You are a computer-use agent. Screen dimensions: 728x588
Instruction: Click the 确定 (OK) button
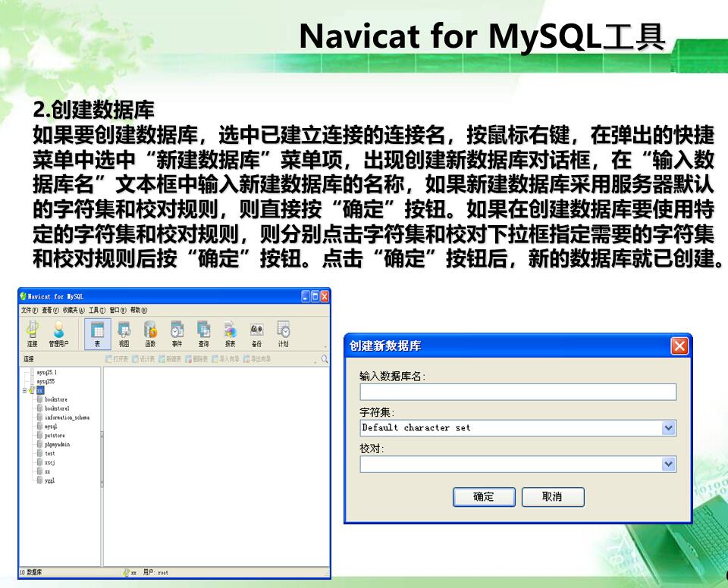pyautogui.click(x=484, y=497)
